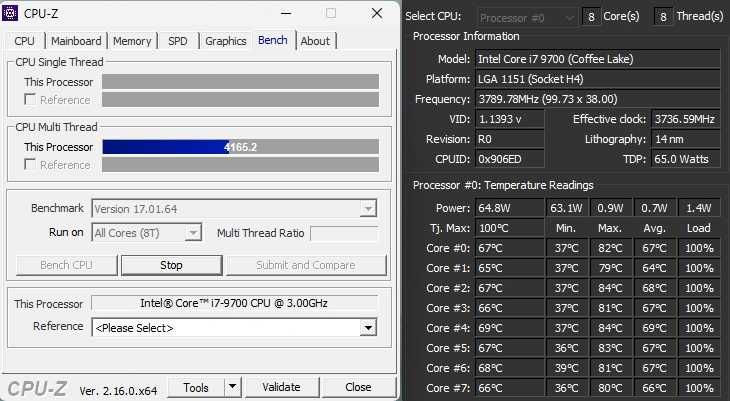730x401 pixels.
Task: Click Core #5 min temperature 36°C
Action: click(x=567, y=348)
